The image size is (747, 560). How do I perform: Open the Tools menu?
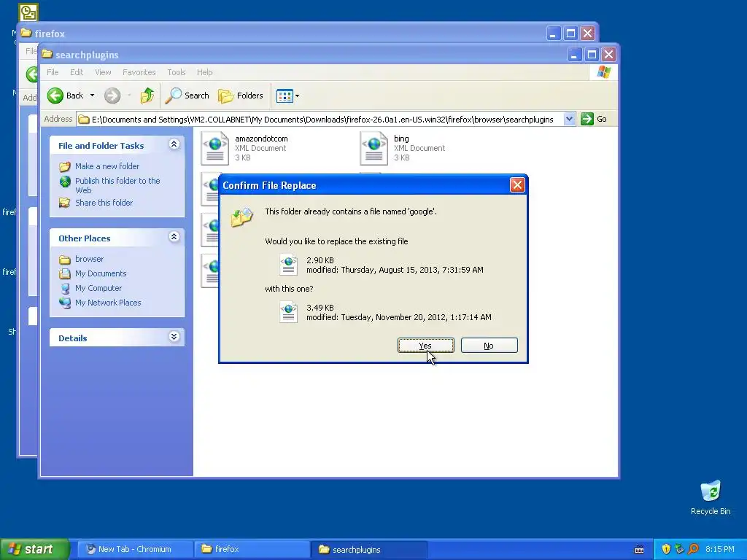[x=177, y=72]
